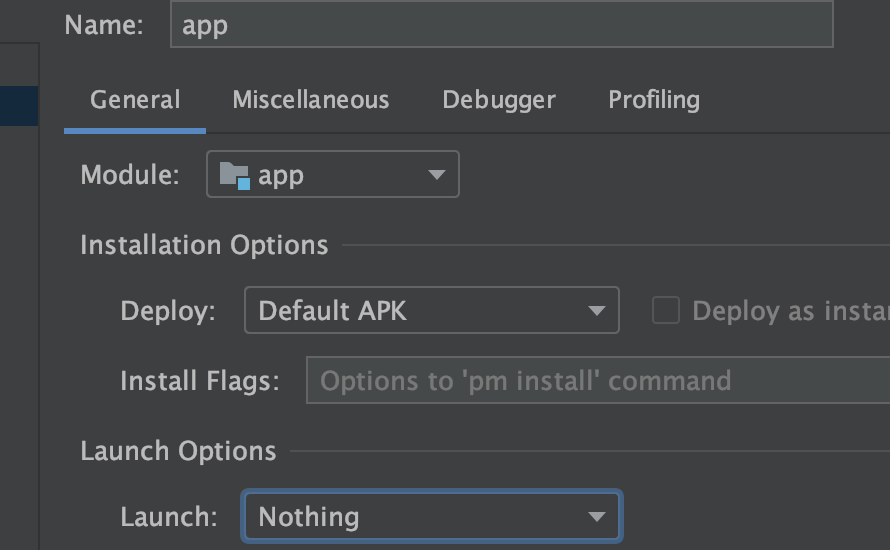Click the folder icon in the Module selector
Screen dimensions: 890x550
pos(234,175)
